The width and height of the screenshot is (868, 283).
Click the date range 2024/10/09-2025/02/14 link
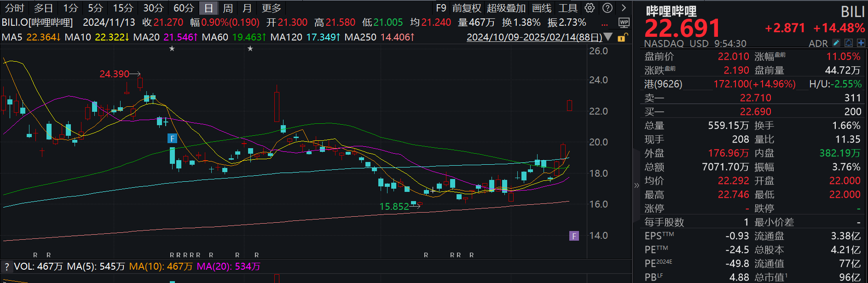point(534,37)
